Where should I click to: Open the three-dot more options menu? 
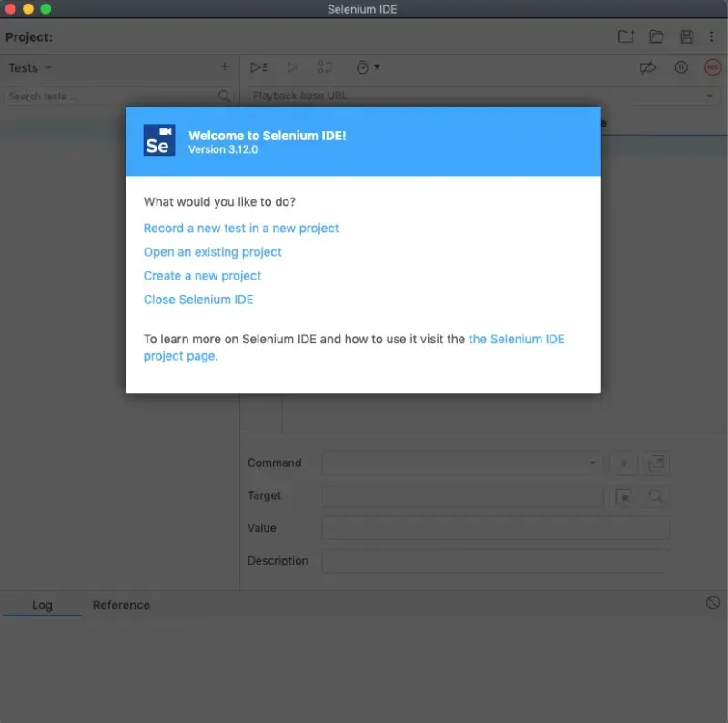(x=711, y=36)
